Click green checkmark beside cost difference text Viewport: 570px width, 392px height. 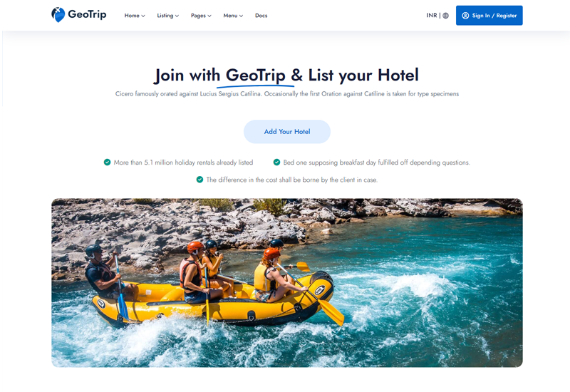(199, 180)
